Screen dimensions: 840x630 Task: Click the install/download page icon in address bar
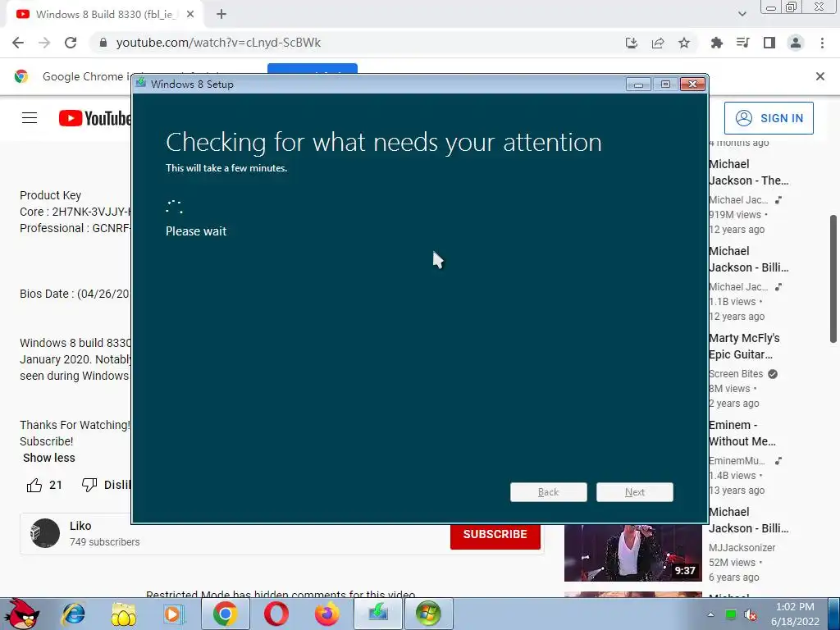tap(632, 43)
